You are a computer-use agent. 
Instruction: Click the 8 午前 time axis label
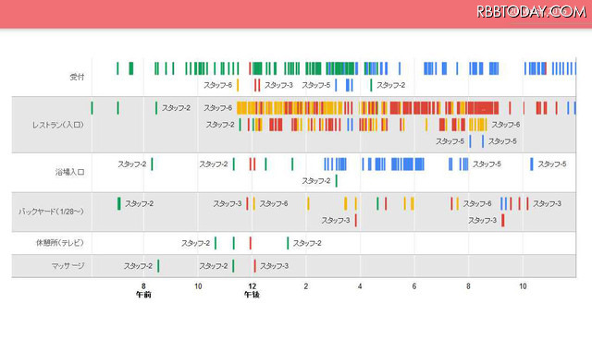coord(143,290)
